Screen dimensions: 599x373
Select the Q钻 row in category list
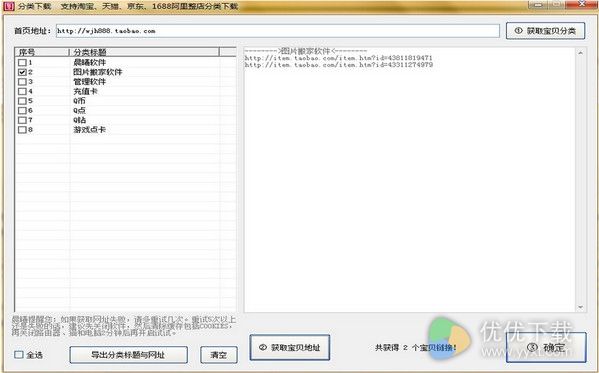pos(125,120)
